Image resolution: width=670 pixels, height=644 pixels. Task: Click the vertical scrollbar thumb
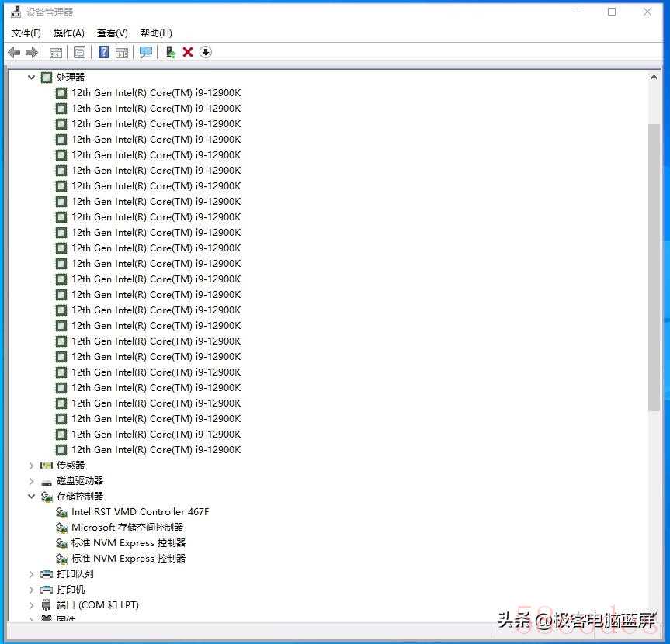[x=654, y=268]
